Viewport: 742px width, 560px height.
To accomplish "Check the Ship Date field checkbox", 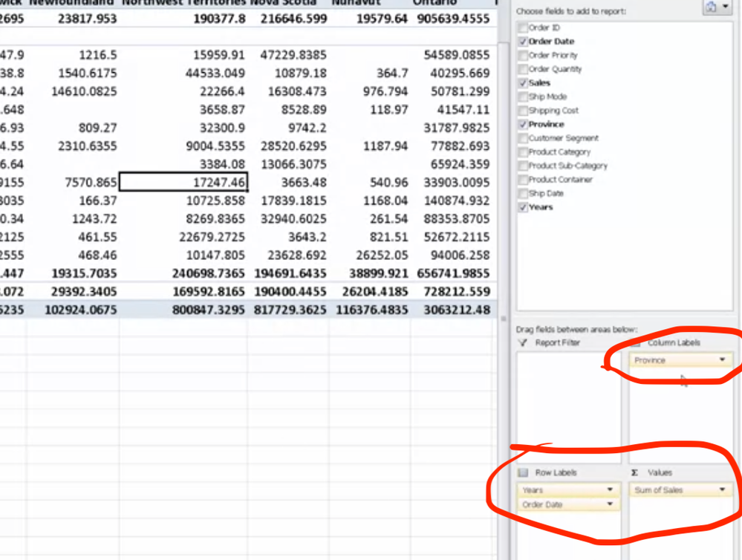I will coord(523,193).
